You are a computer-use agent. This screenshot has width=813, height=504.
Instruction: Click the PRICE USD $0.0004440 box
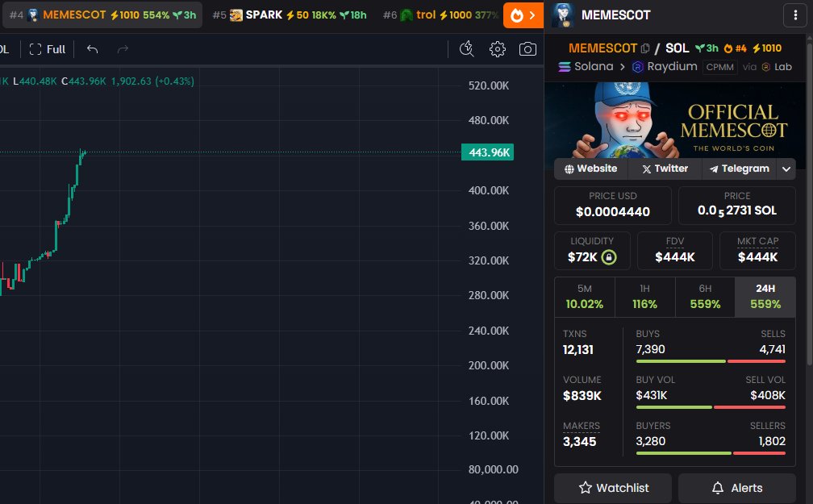(x=613, y=206)
